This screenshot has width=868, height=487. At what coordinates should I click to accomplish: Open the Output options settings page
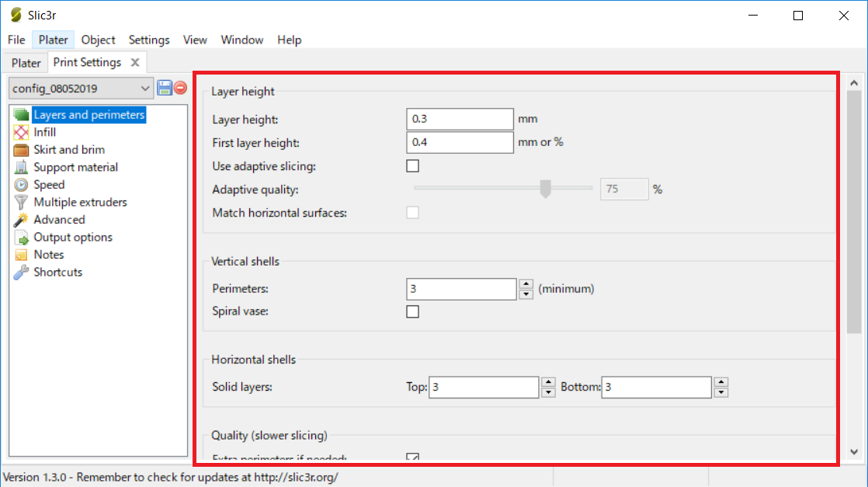[x=72, y=237]
